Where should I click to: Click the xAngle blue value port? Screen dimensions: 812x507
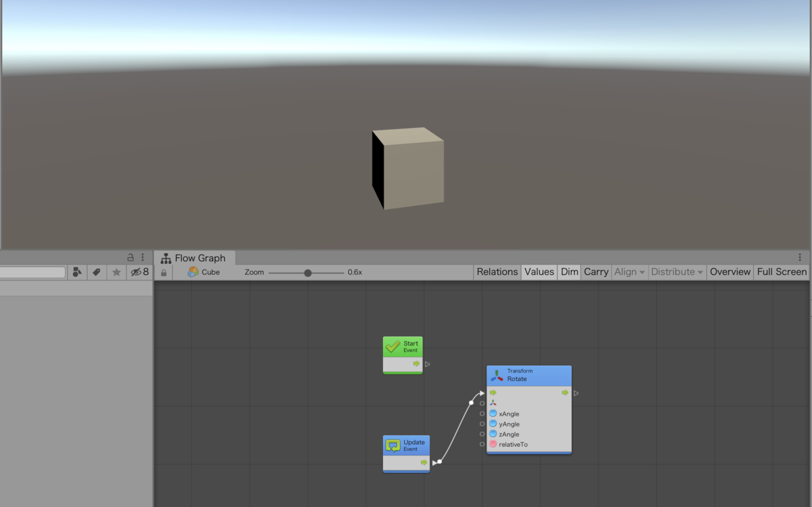pos(493,414)
